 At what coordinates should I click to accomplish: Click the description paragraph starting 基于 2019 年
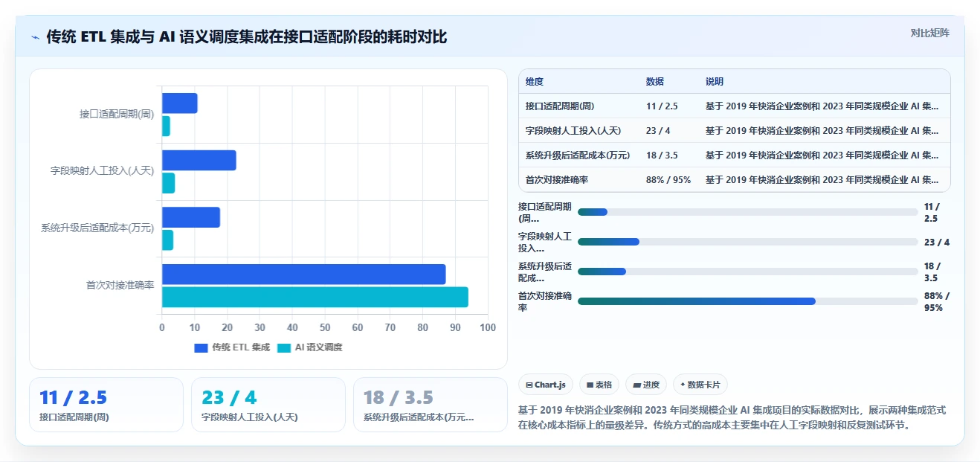pyautogui.click(x=732, y=418)
